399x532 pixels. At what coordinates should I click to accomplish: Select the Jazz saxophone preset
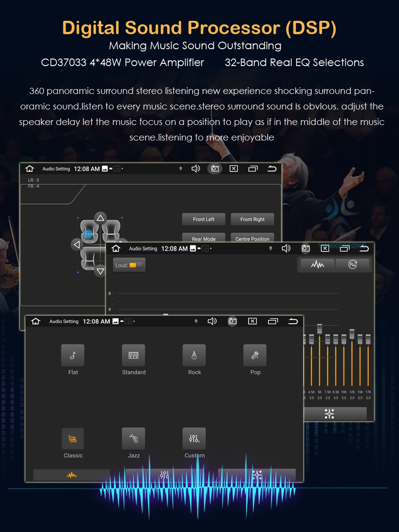pyautogui.click(x=133, y=438)
